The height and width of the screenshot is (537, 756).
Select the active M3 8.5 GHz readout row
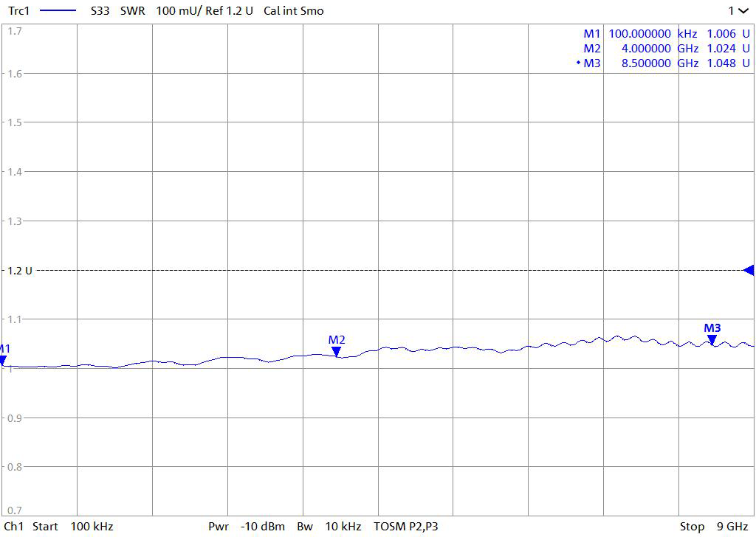coord(666,63)
